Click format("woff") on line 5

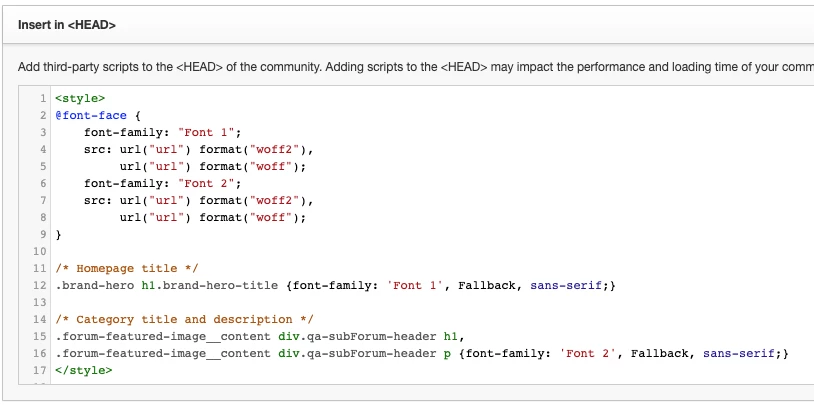(252, 167)
